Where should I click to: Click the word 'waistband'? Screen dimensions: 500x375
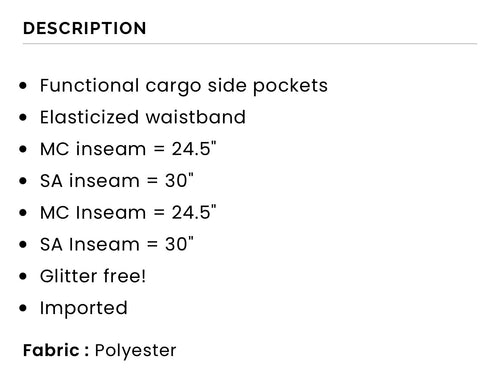[x=196, y=117]
